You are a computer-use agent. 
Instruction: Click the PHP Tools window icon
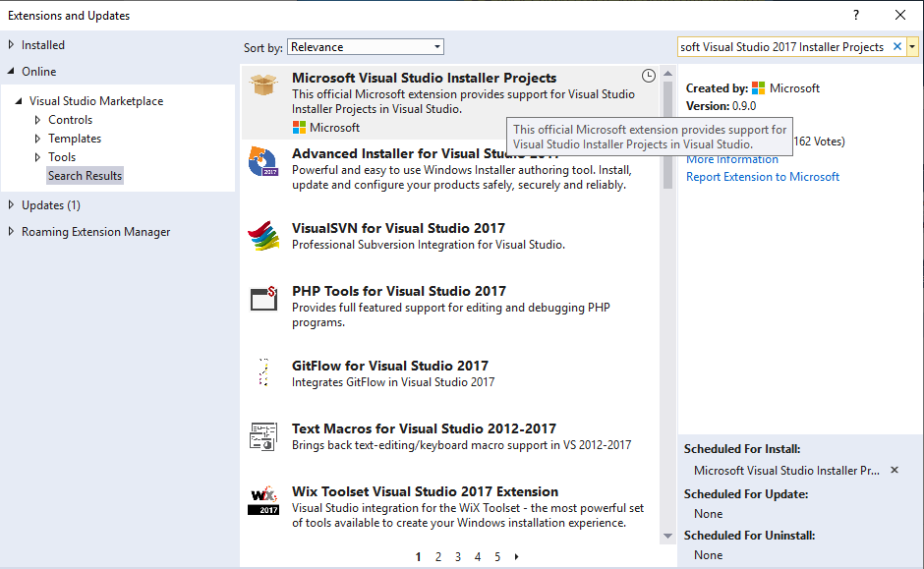pyautogui.click(x=263, y=299)
